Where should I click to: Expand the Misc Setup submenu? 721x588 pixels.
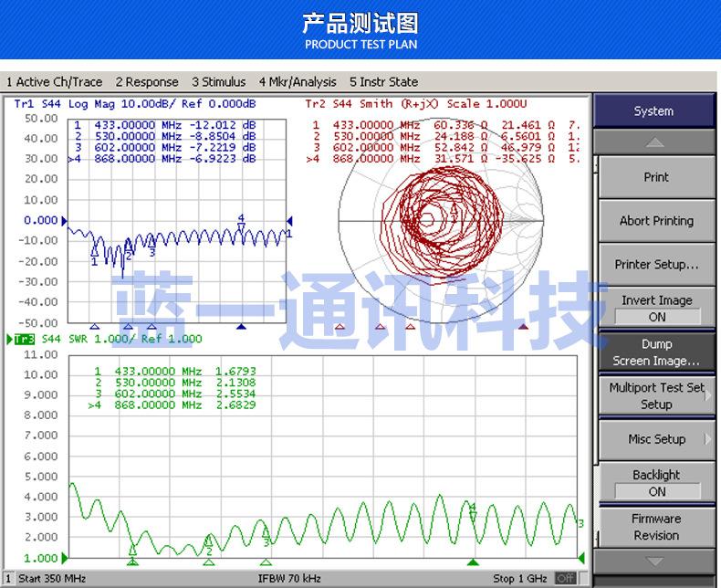coord(656,439)
